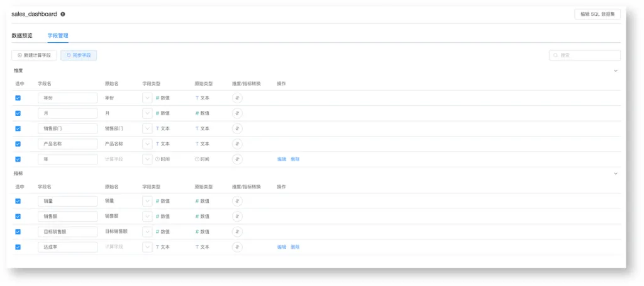Image resolution: width=644 pixels, height=286 pixels.
Task: Toggle the 产品名称 selection checkbox
Action: pyautogui.click(x=18, y=144)
